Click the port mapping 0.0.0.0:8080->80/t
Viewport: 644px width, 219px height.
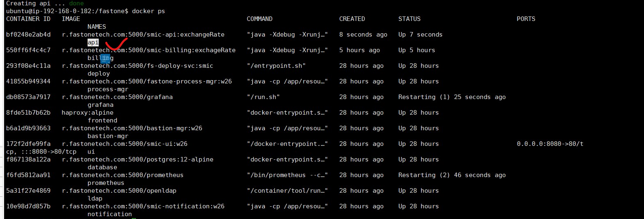click(550, 144)
